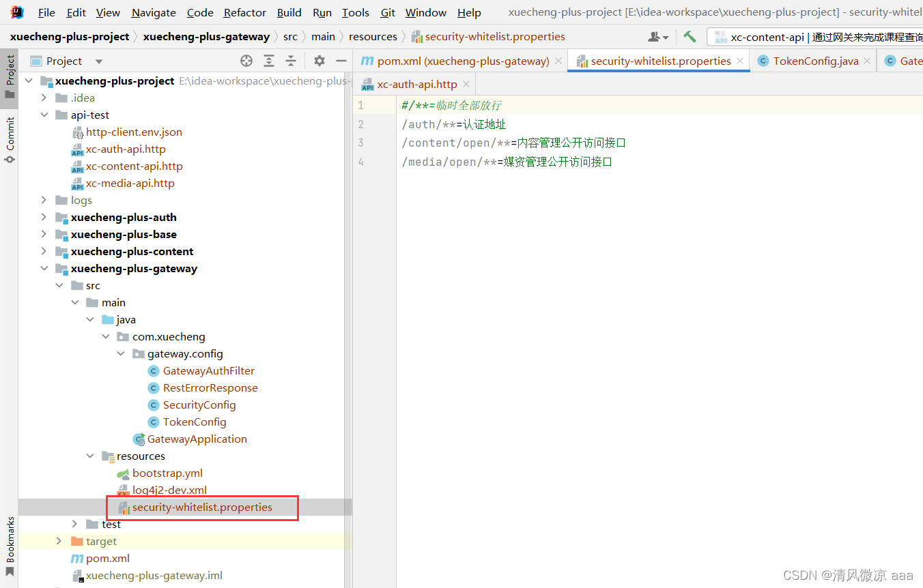The width and height of the screenshot is (923, 588).
Task: Open the Bookmarks tool window tab
Action: (x=10, y=547)
